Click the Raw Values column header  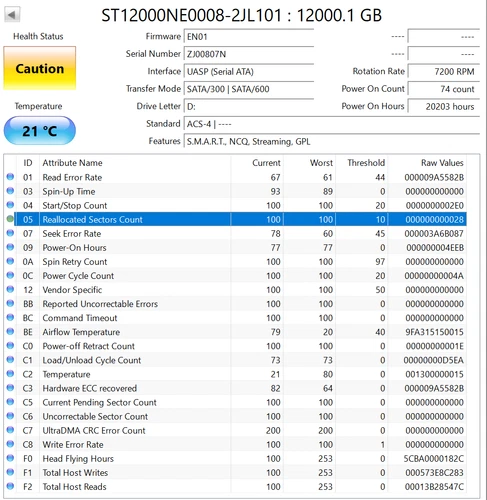coord(442,163)
